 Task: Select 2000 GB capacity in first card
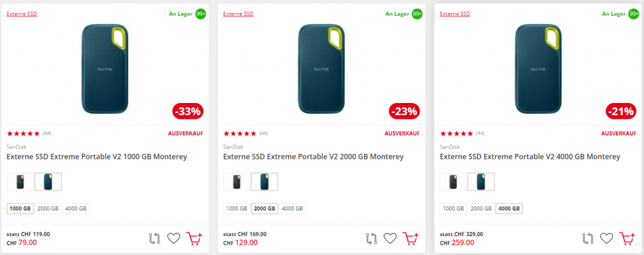pos(48,209)
